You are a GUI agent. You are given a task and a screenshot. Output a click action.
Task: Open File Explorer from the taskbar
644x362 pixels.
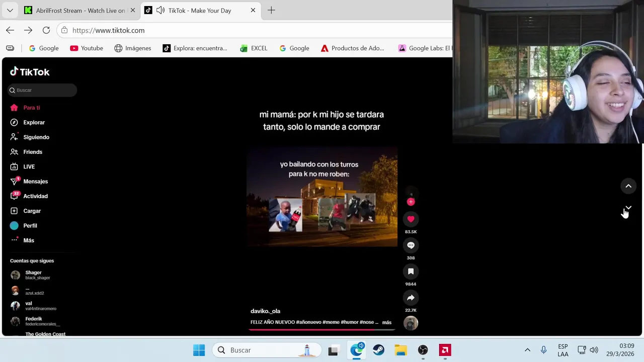400,350
